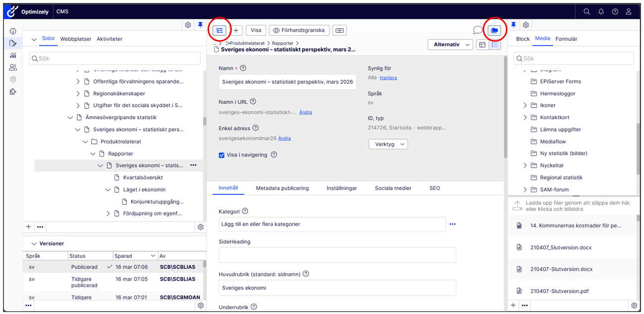
Task: Open the notifications bell icon
Action: tap(601, 11)
